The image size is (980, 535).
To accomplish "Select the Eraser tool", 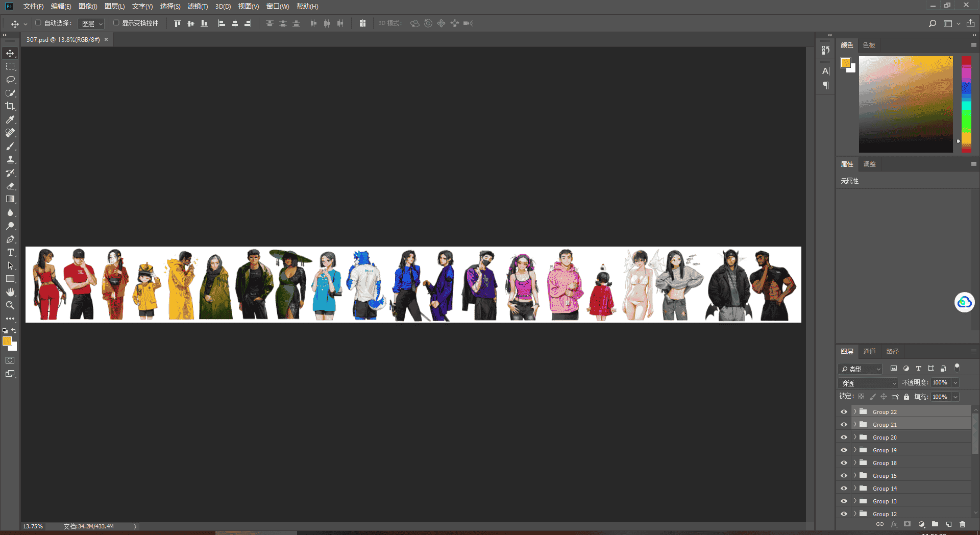I will (10, 186).
